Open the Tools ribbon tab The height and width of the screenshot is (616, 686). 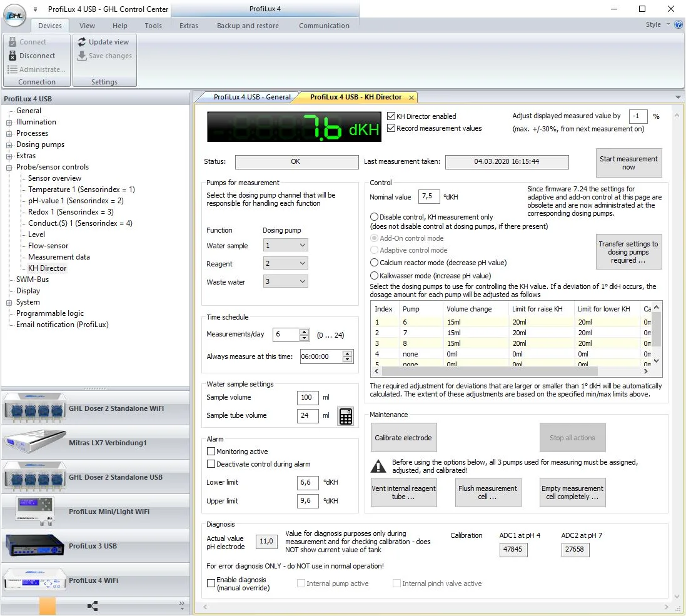coord(153,26)
